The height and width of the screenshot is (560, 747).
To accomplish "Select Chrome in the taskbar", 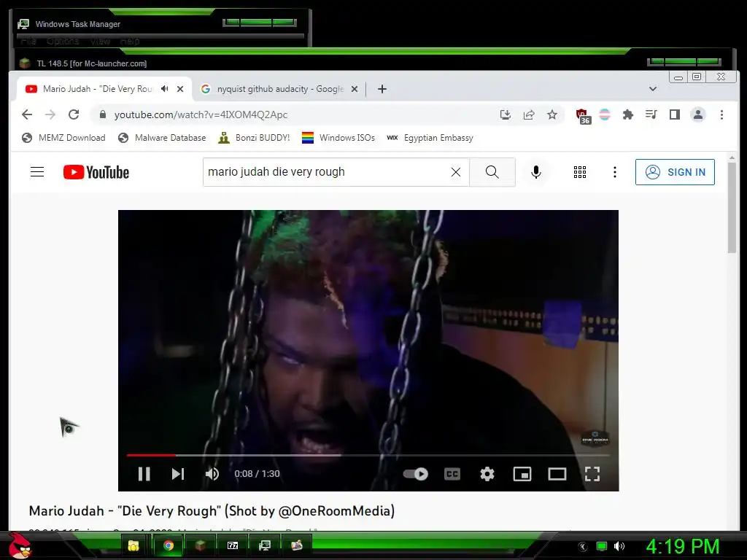I will click(168, 545).
